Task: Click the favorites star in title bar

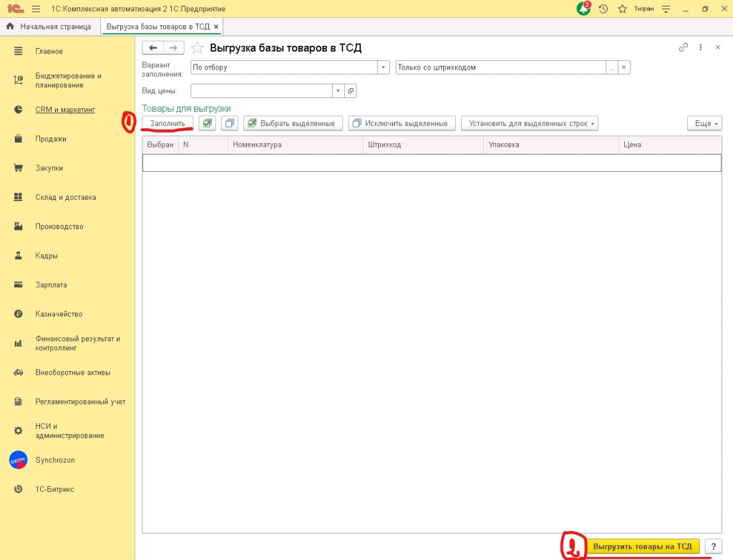Action: 622,9
